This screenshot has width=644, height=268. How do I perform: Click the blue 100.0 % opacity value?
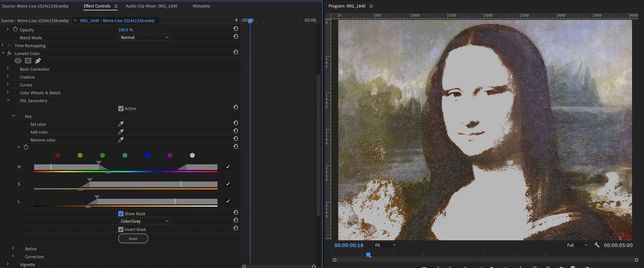pyautogui.click(x=126, y=30)
